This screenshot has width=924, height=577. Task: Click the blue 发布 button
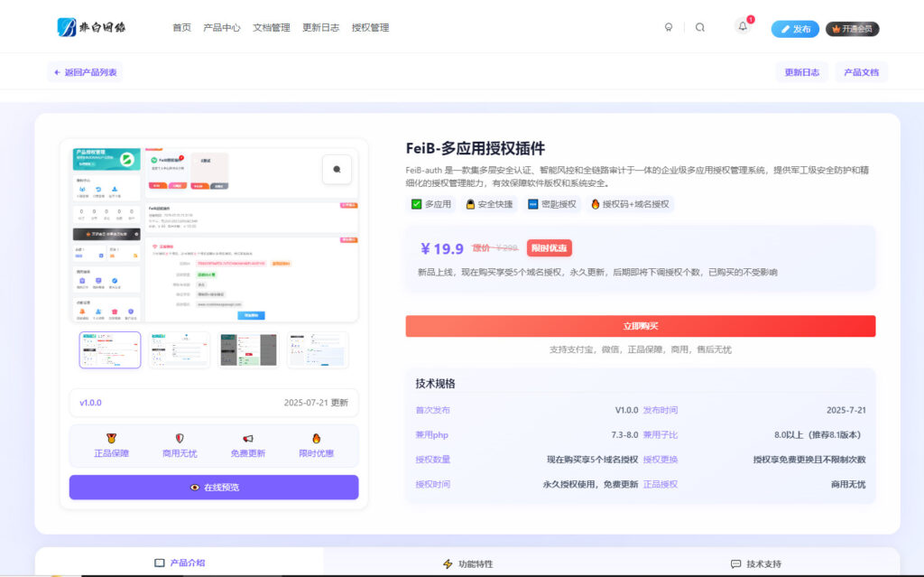[x=795, y=29]
